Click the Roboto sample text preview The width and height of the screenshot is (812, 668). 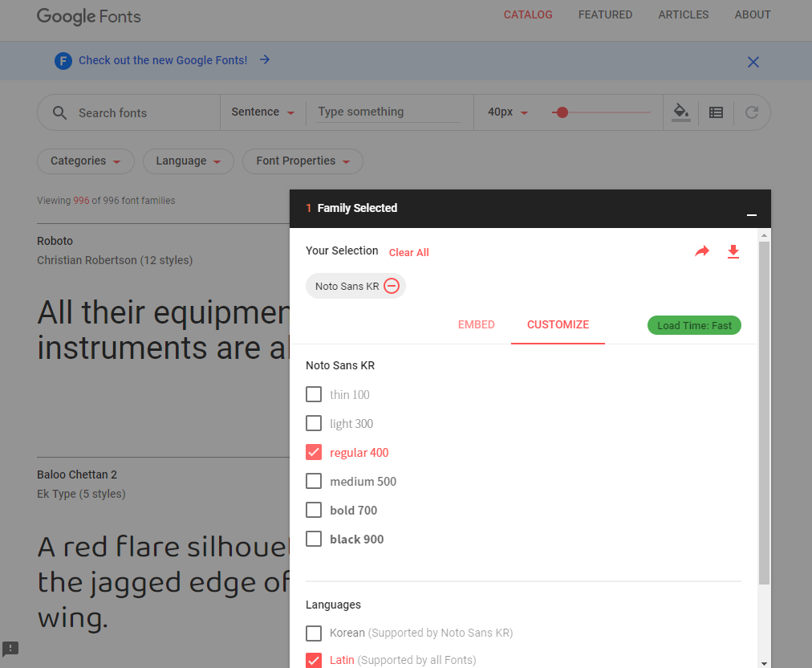click(x=163, y=330)
